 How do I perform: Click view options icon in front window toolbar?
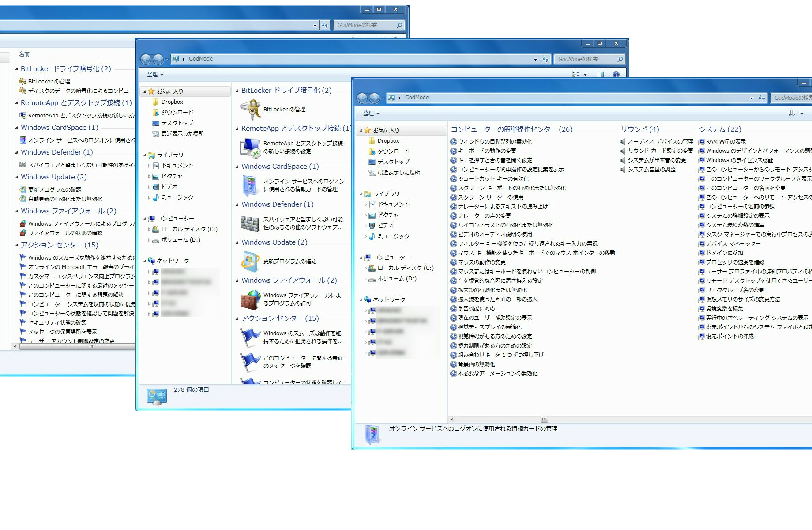pos(792,114)
